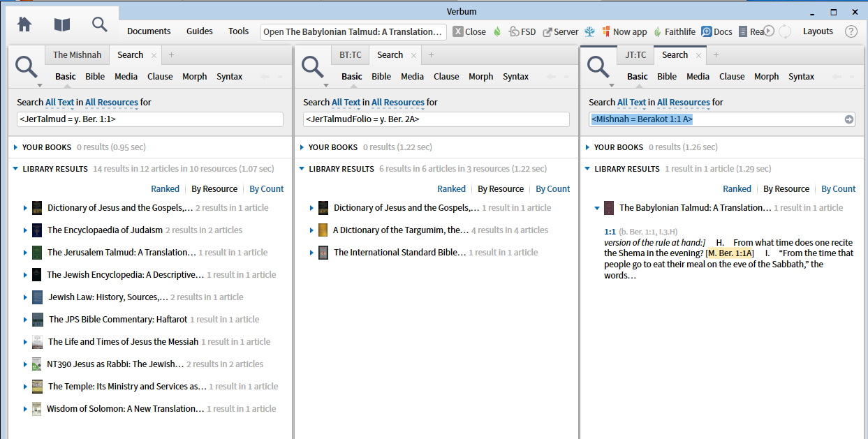Add new tab in left panel
The width and height of the screenshot is (868, 439).
tap(172, 55)
